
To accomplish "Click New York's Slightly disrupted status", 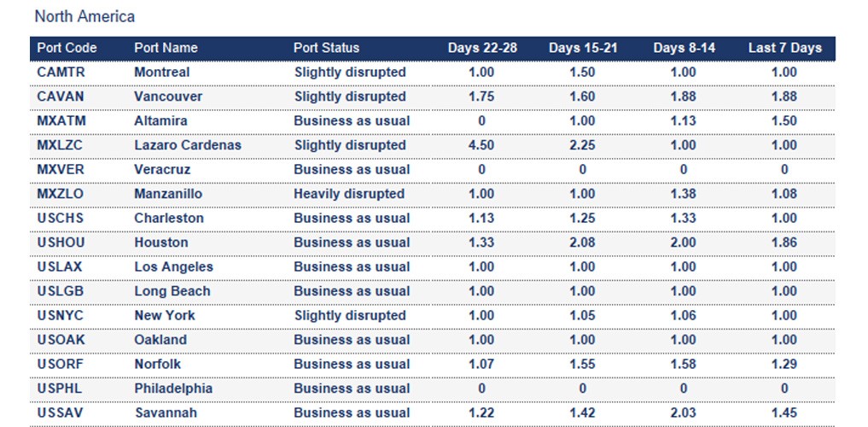I will [x=350, y=315].
